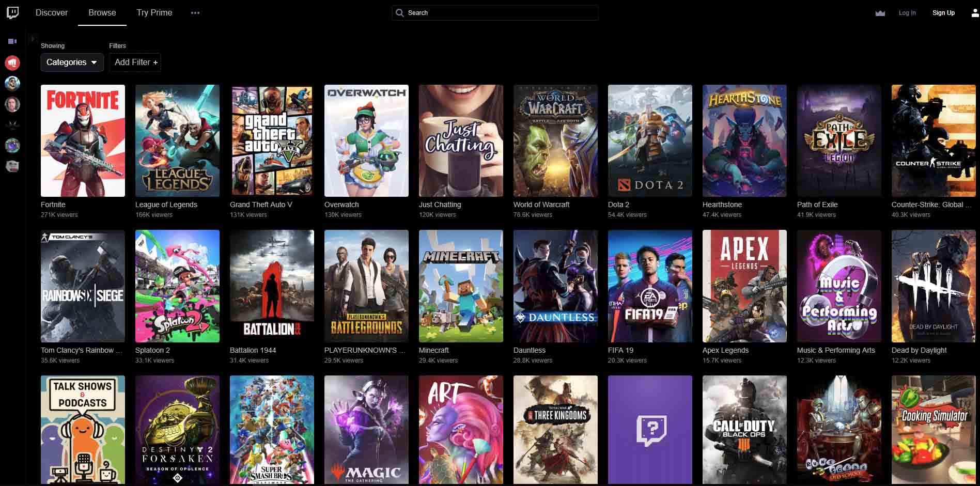This screenshot has height=486, width=980.
Task: Open the Apex Legends cover
Action: 744,286
